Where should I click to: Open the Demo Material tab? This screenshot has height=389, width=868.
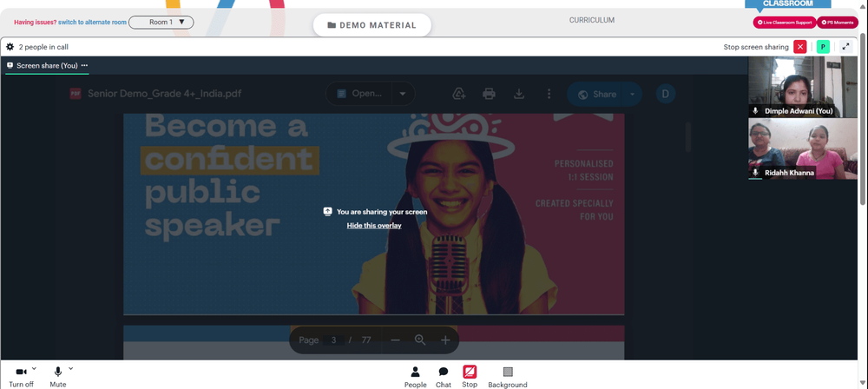[x=372, y=25]
